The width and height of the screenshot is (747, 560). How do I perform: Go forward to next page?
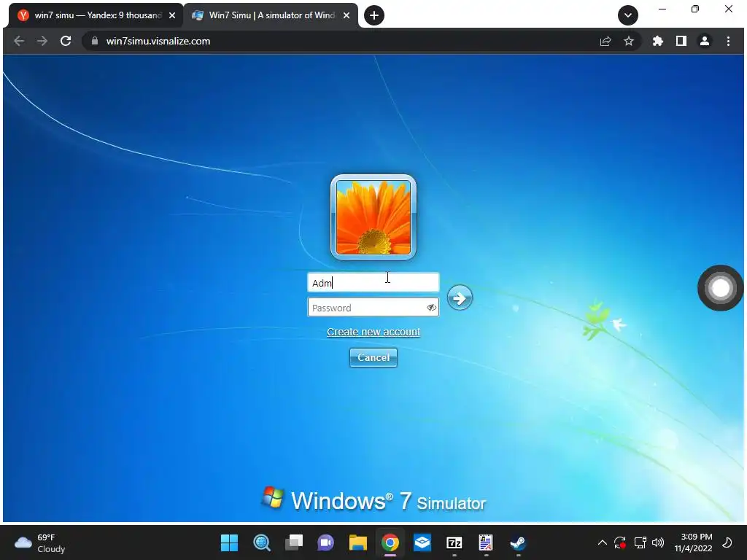pyautogui.click(x=42, y=41)
